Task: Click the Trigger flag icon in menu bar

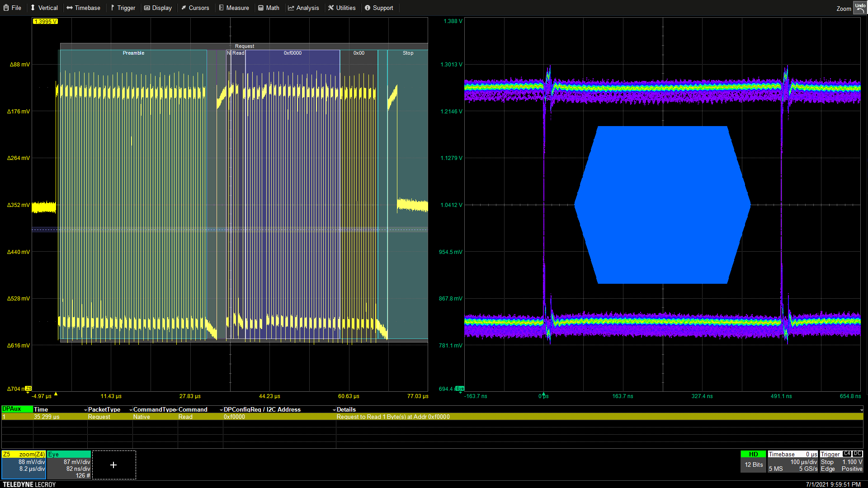Action: [x=113, y=8]
